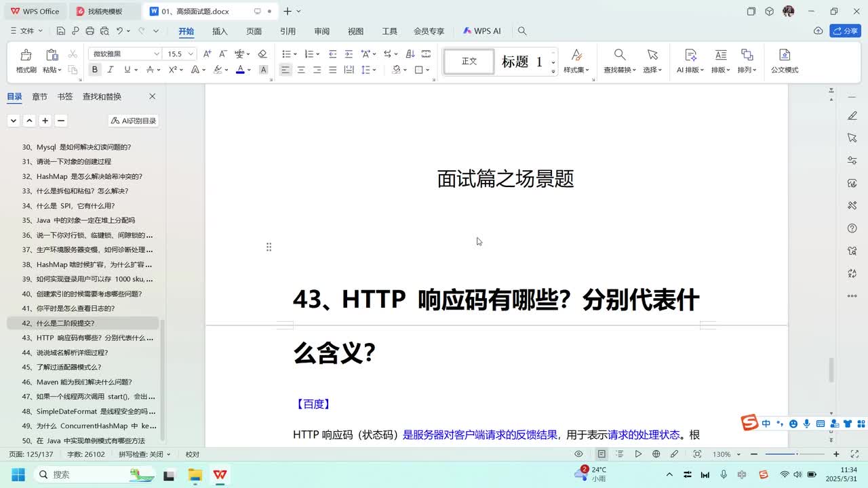Screen dimensions: 868x488
Task: Toggle Sogou Chinese/English input mode (中)
Action: click(766, 424)
